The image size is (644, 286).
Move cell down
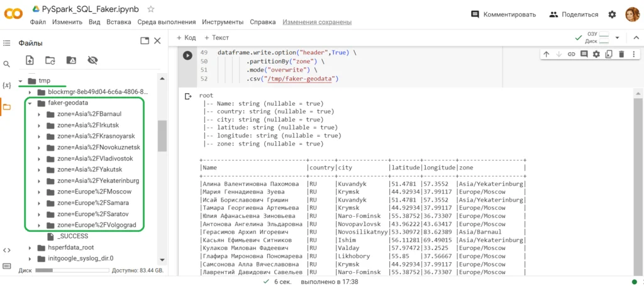(558, 54)
